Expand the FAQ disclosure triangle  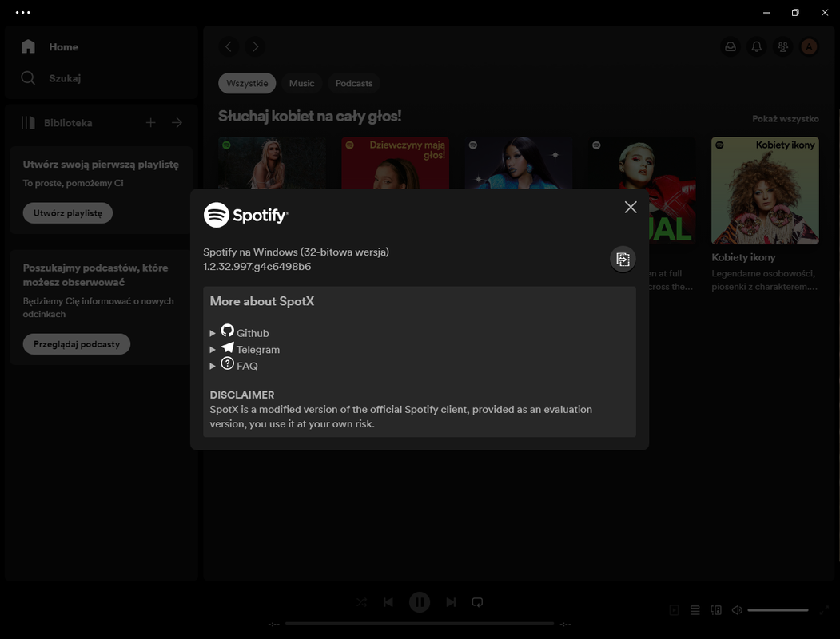(x=213, y=367)
